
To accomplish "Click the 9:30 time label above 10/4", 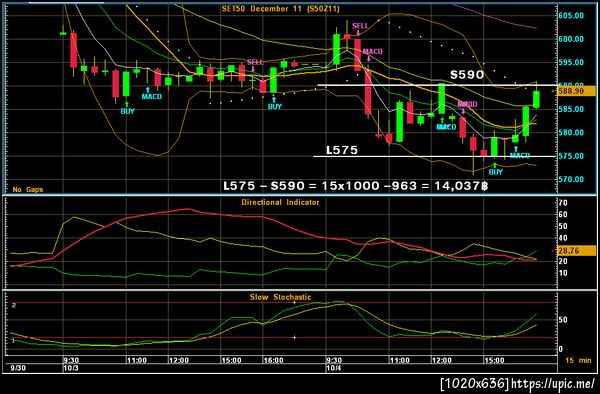I will click(x=334, y=360).
